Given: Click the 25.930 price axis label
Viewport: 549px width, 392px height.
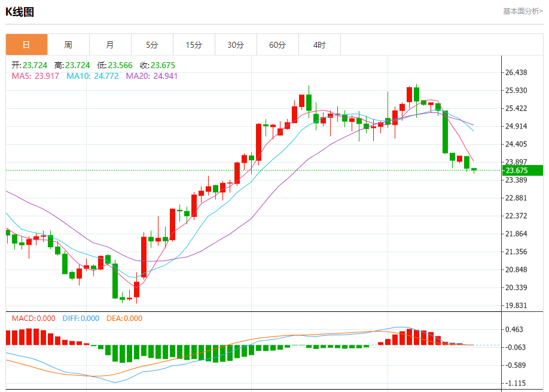Looking at the screenshot, I should [516, 90].
